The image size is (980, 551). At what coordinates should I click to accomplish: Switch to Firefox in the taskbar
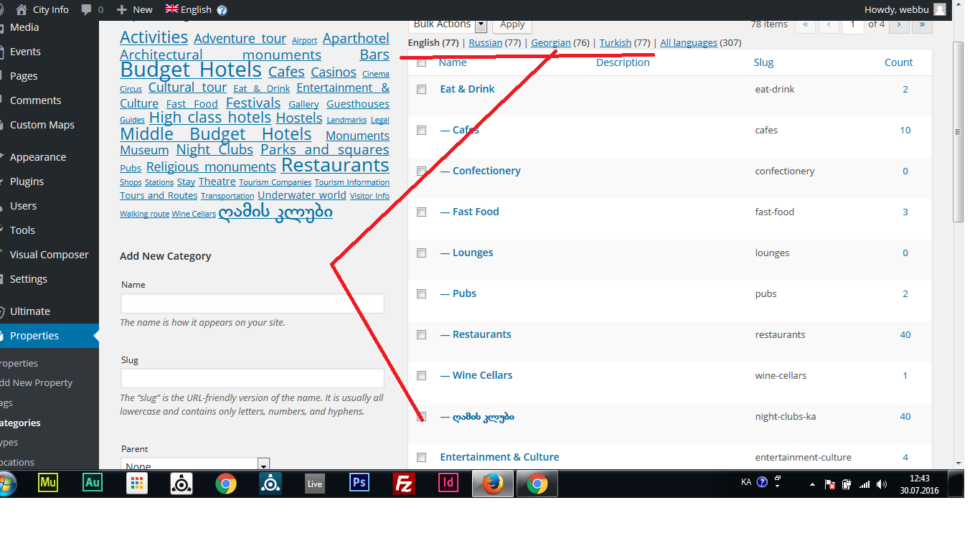492,484
